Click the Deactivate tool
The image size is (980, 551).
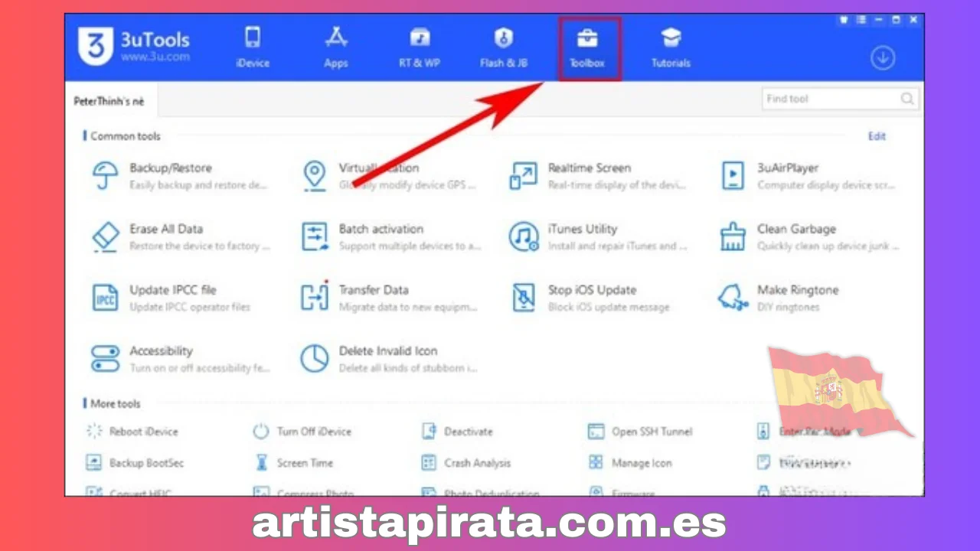coord(458,432)
